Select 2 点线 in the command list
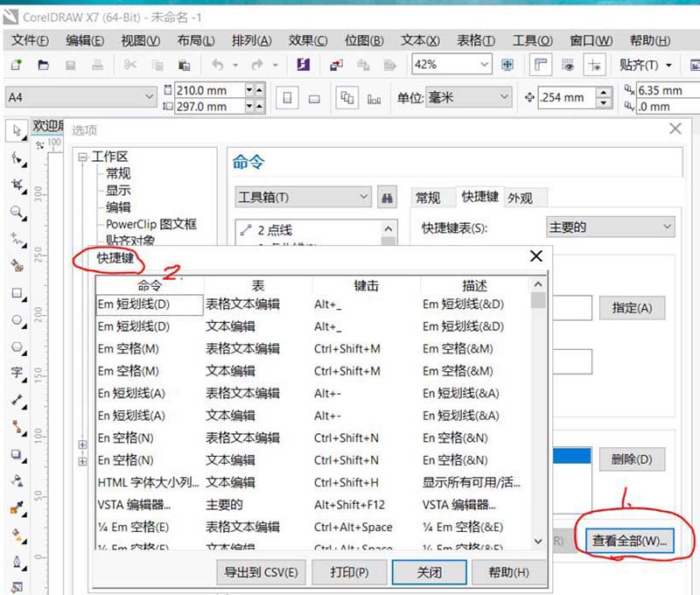The width and height of the screenshot is (700, 595). pos(275,230)
